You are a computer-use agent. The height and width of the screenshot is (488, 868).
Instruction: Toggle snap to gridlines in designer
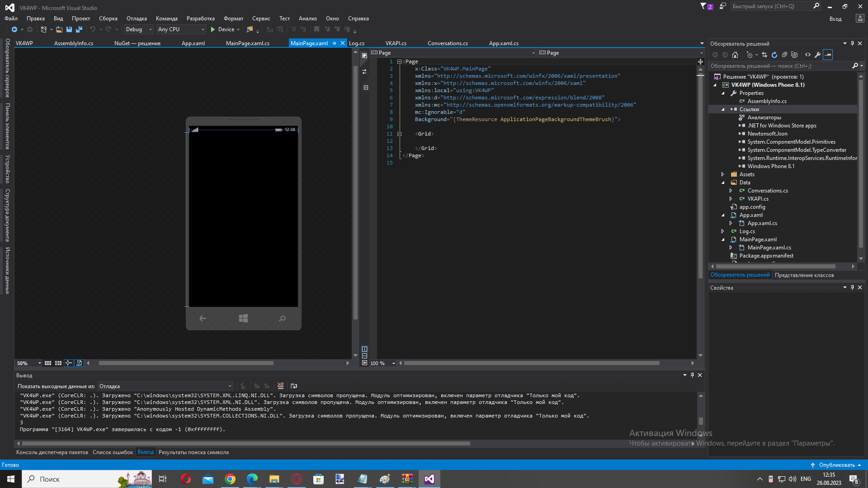point(58,363)
